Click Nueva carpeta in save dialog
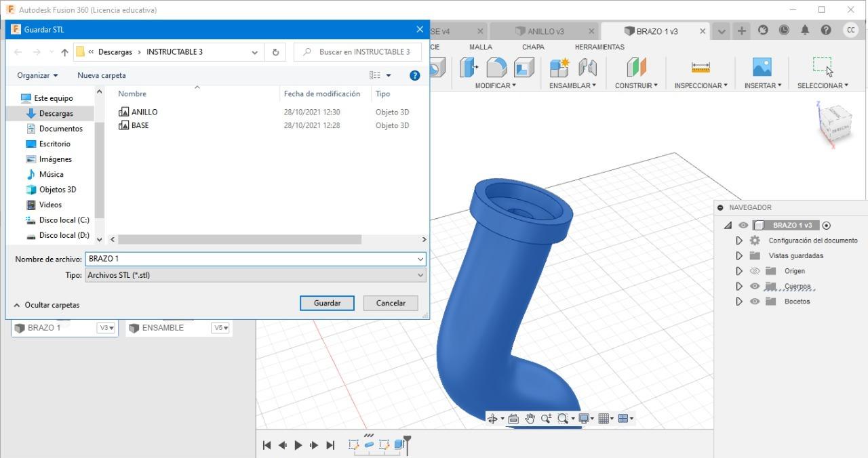 tap(101, 75)
